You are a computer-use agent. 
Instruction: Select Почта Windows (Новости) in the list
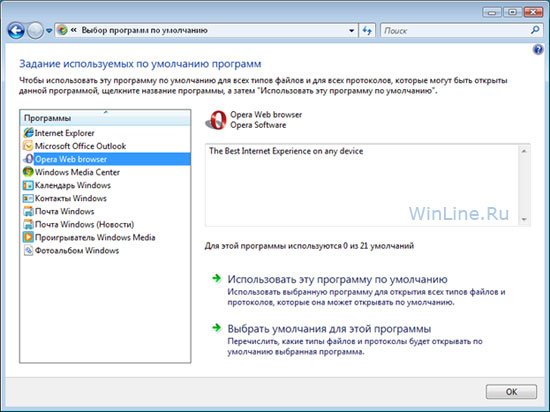click(x=85, y=224)
